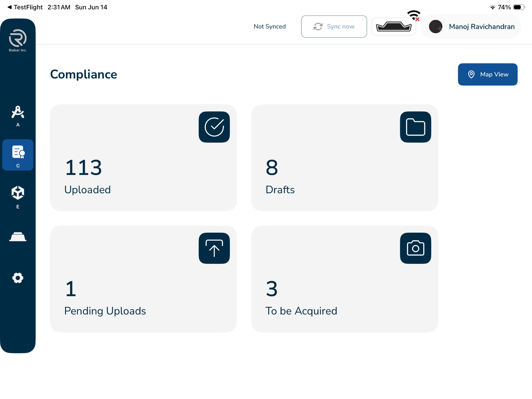The image size is (532, 399).
Task: Open the 113 Uploaded card
Action: (x=143, y=158)
